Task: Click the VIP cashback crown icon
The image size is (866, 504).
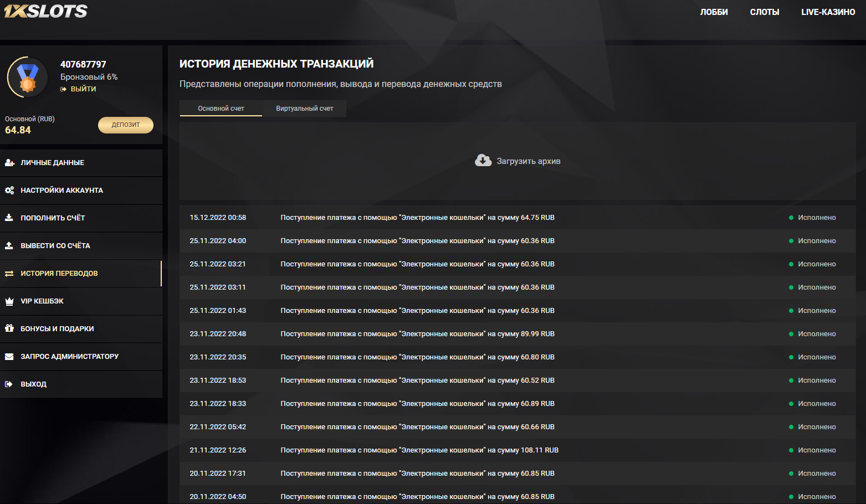Action: (9, 301)
